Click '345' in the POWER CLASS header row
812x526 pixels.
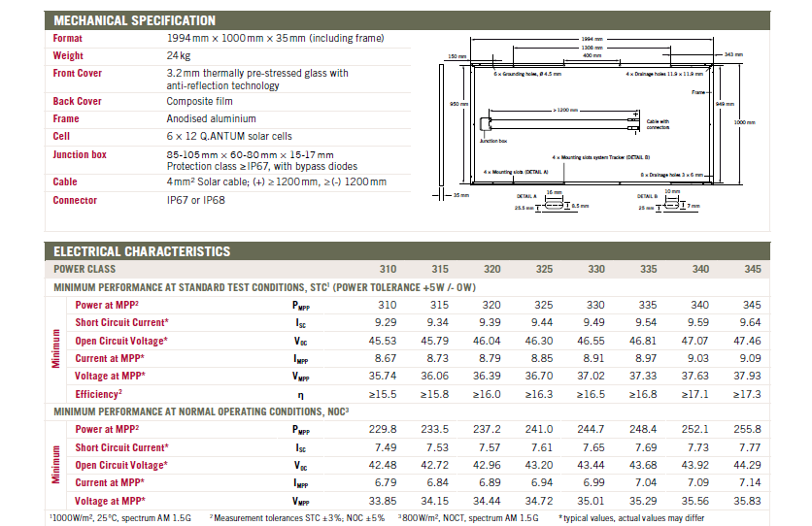(753, 269)
